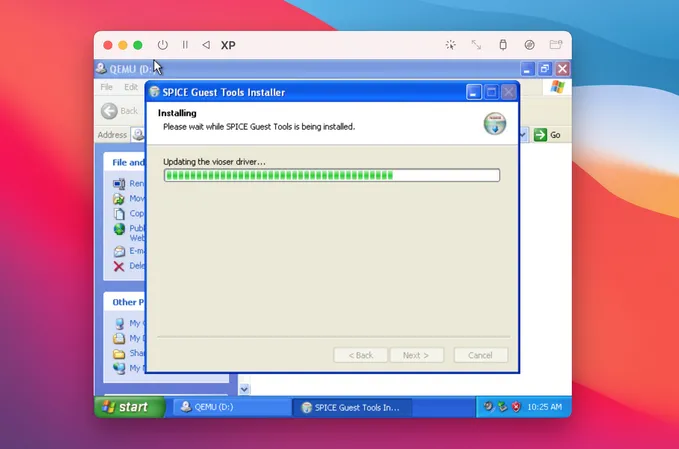
Task: Click the Address bar drive icon
Action: tap(139, 135)
